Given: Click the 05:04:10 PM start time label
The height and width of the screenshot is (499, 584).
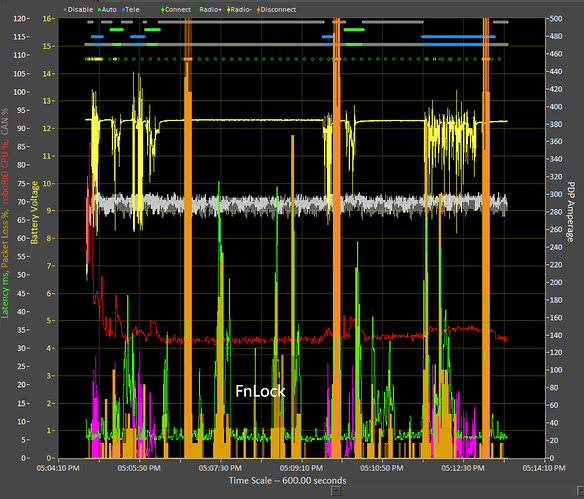Looking at the screenshot, I should pyautogui.click(x=58, y=468).
